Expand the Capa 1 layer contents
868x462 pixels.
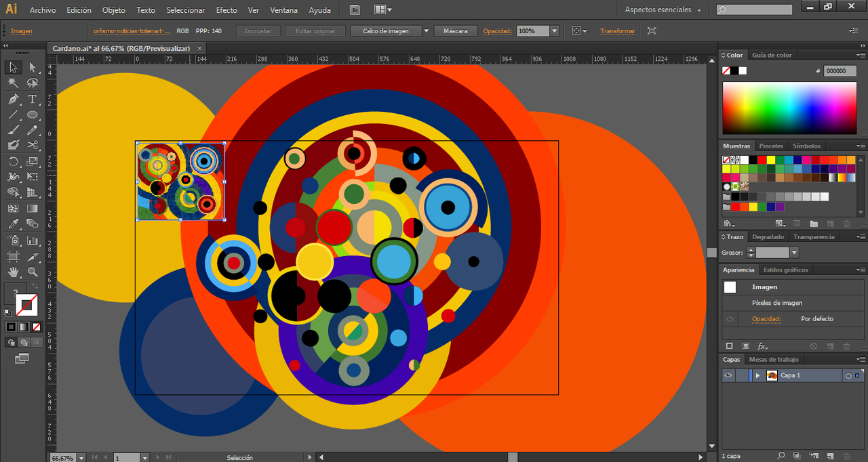(x=757, y=375)
